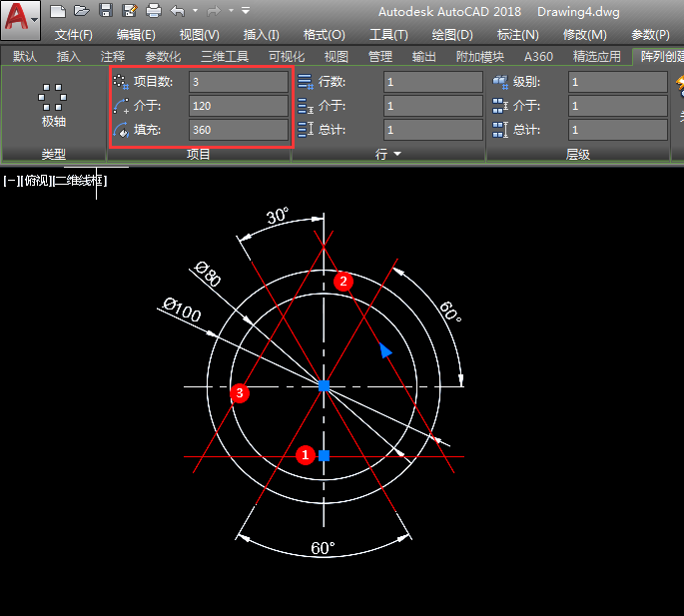Select the blue square grip at array center
684x616 pixels.
[x=324, y=384]
